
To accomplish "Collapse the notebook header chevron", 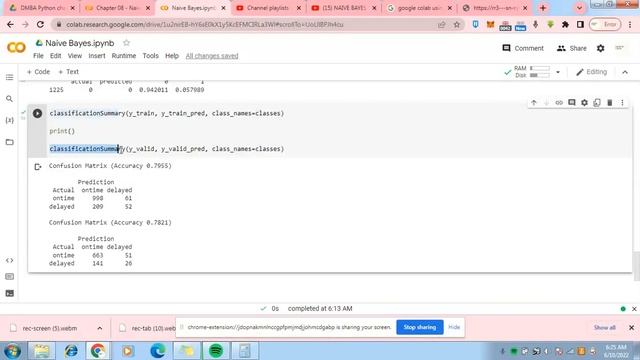I will point(625,72).
